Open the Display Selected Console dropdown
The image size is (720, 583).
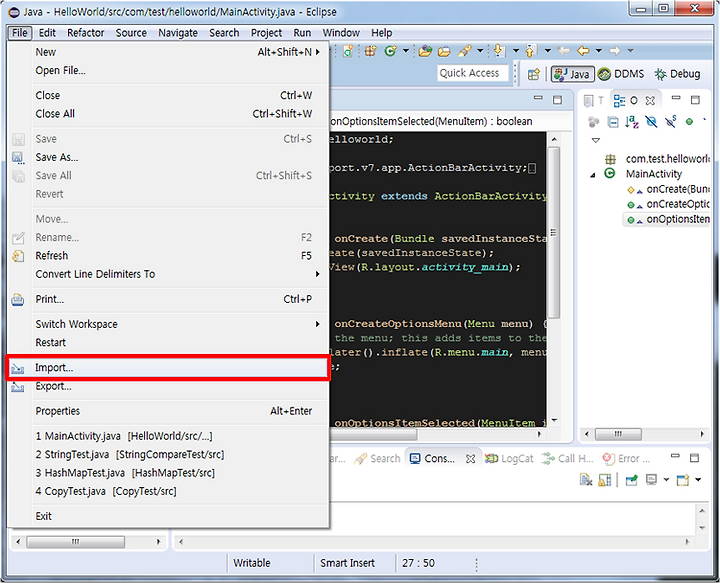pos(666,480)
